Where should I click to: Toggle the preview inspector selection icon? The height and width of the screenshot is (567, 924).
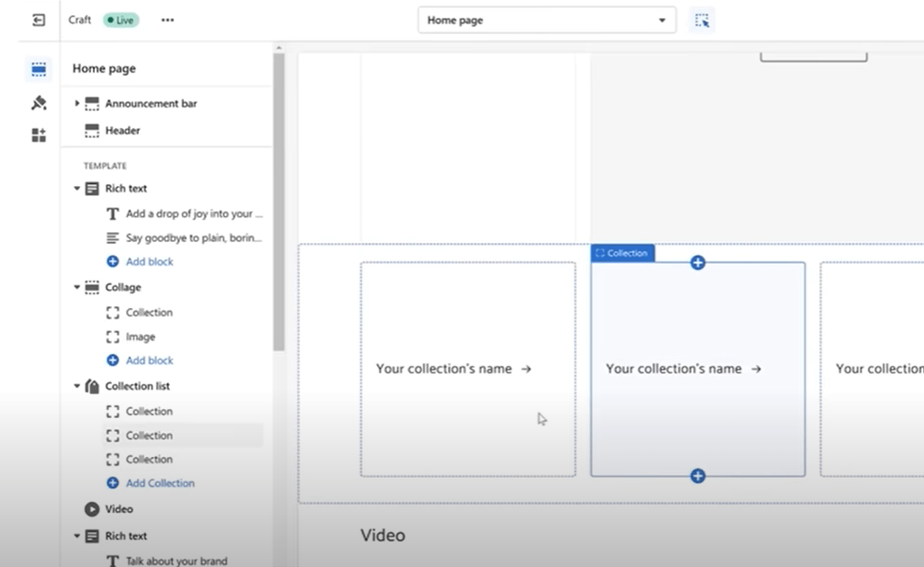pos(702,20)
